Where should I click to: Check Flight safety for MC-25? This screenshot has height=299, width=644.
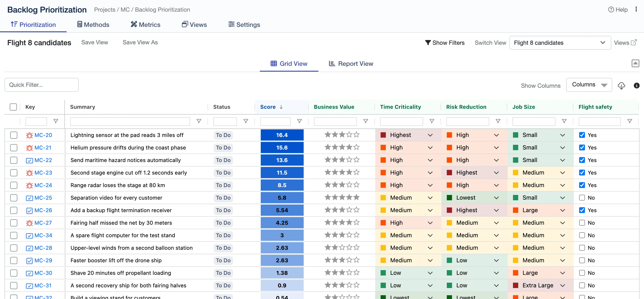click(582, 198)
